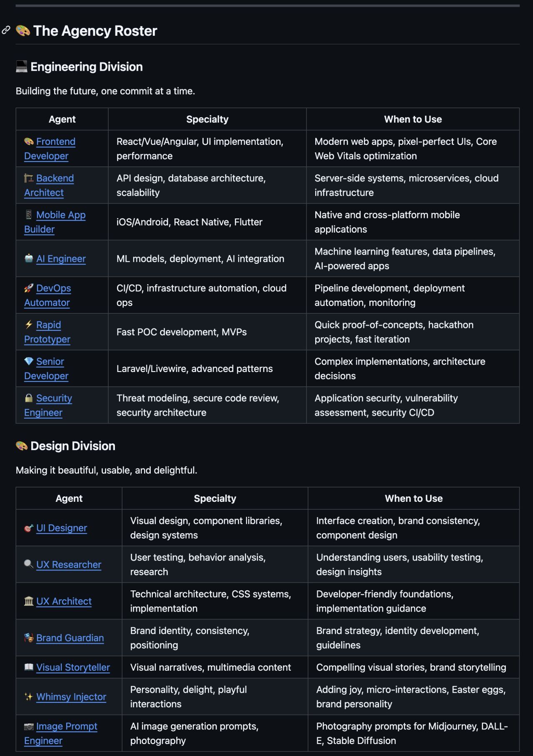Click the rocket emoji beside DevOps Automator

tap(29, 288)
